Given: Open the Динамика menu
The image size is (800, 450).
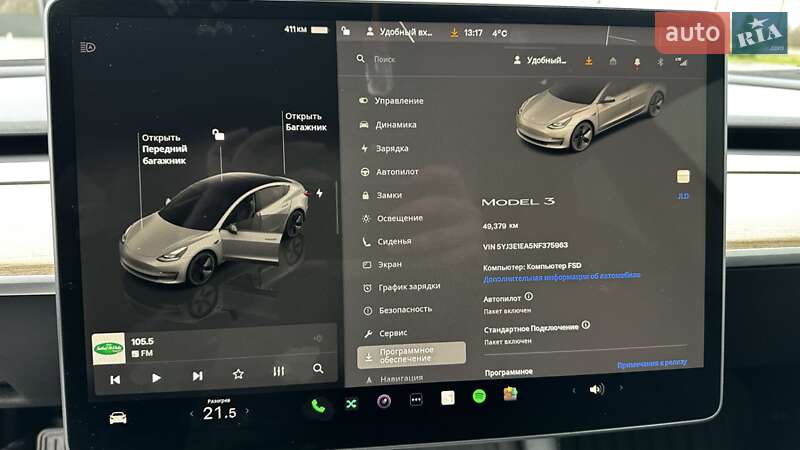Looking at the screenshot, I should coord(388,124).
